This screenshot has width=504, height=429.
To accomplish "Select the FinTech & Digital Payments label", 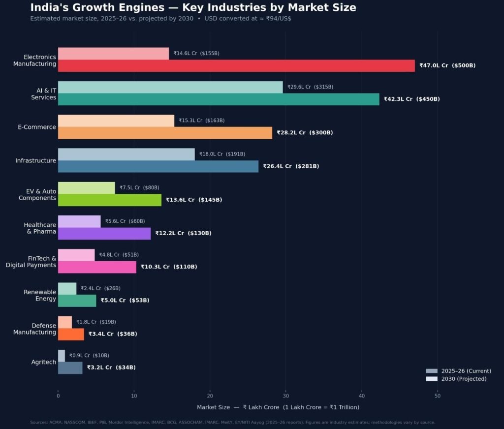I will pos(31,262).
